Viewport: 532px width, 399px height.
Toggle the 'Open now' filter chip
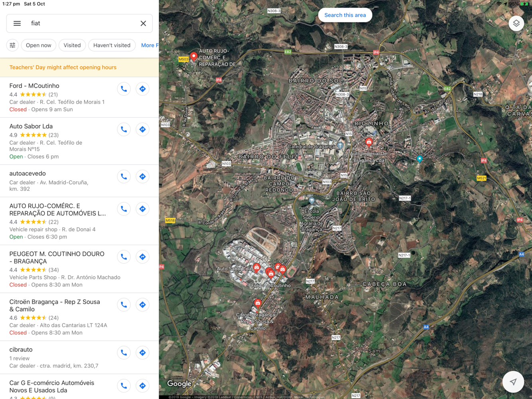pyautogui.click(x=39, y=45)
